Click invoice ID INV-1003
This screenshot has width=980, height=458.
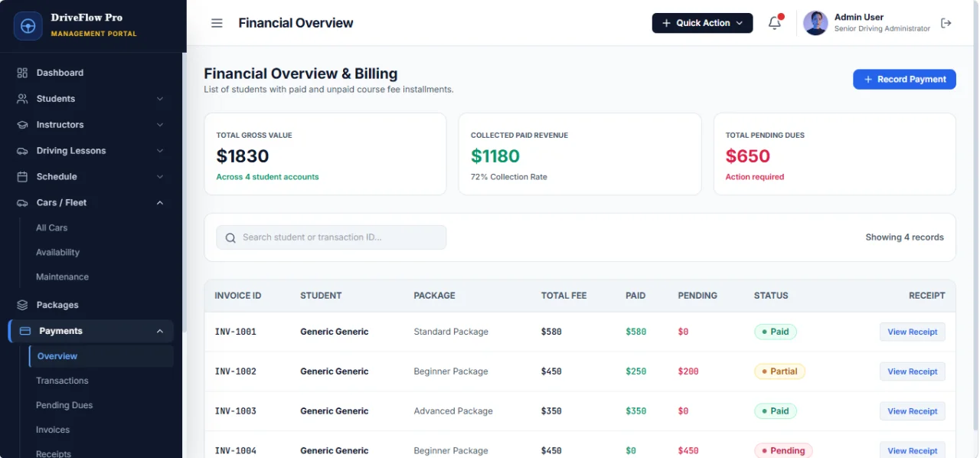coord(236,411)
